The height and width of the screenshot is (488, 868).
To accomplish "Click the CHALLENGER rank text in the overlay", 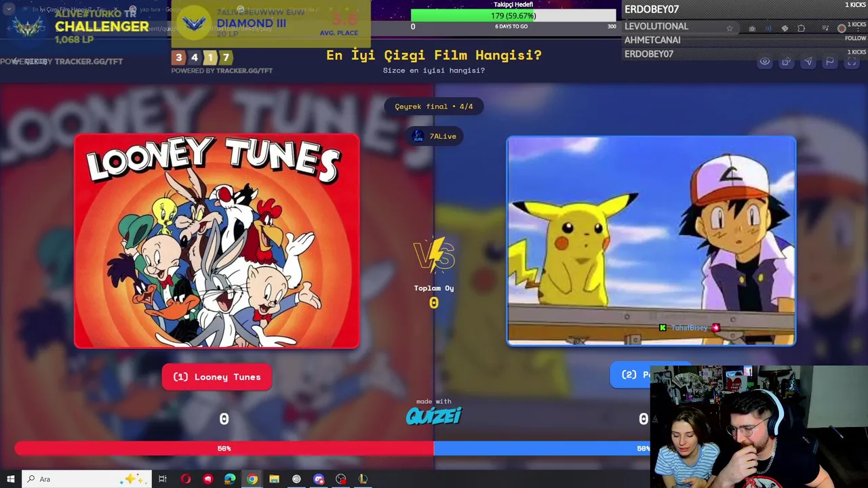I will pos(102,26).
